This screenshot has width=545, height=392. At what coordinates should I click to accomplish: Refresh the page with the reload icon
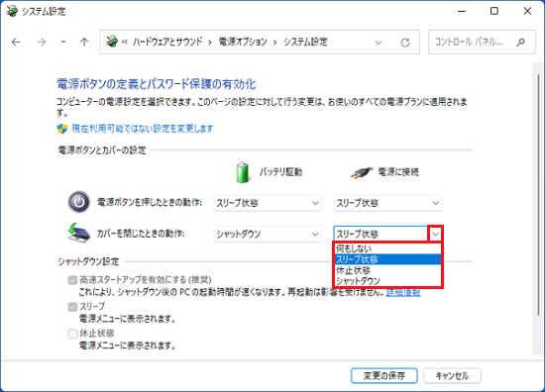[405, 43]
